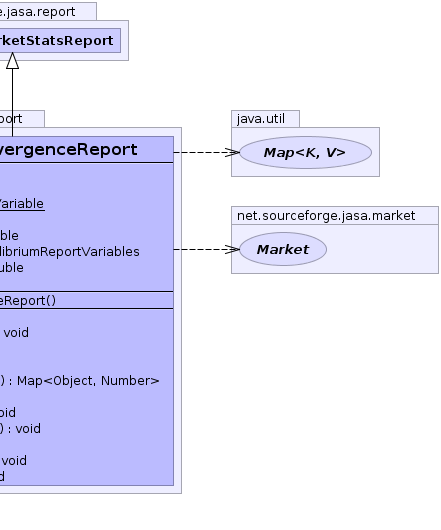441x530 pixels.
Task: Click the ') : void' method line
Action: tap(20, 429)
